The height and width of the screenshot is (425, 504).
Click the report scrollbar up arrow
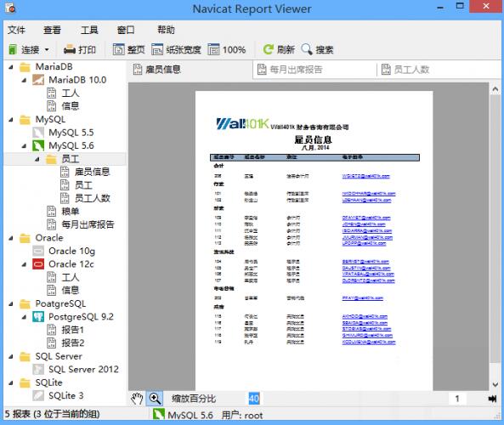pyautogui.click(x=495, y=90)
